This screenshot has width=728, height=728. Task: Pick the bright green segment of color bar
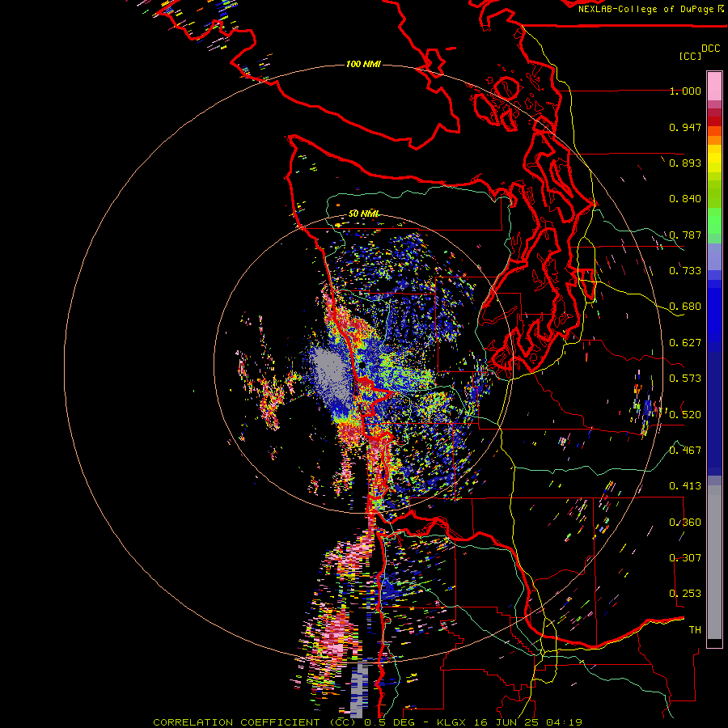tap(714, 221)
